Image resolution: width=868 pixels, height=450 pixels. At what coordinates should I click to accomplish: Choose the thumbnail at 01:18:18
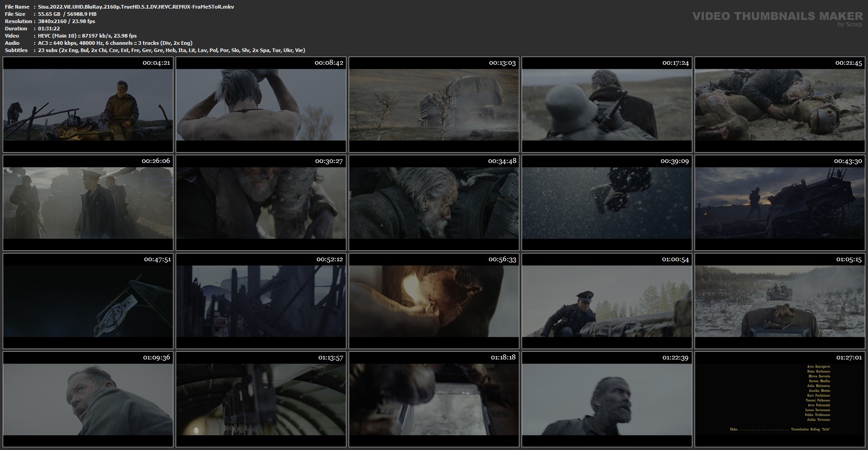pyautogui.click(x=434, y=399)
